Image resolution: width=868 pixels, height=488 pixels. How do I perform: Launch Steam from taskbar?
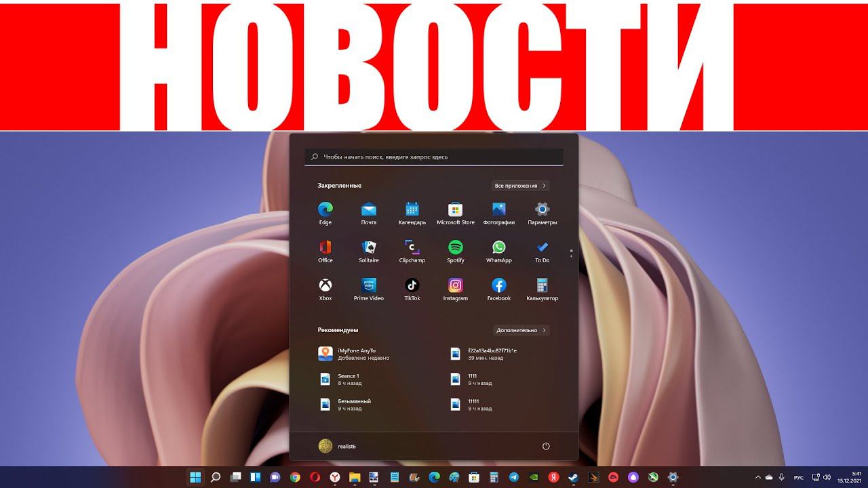point(573,477)
